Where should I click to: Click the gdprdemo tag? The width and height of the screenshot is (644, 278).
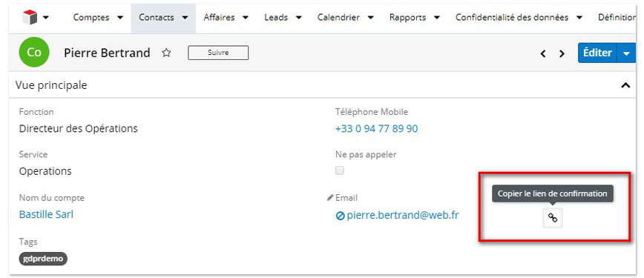click(43, 259)
